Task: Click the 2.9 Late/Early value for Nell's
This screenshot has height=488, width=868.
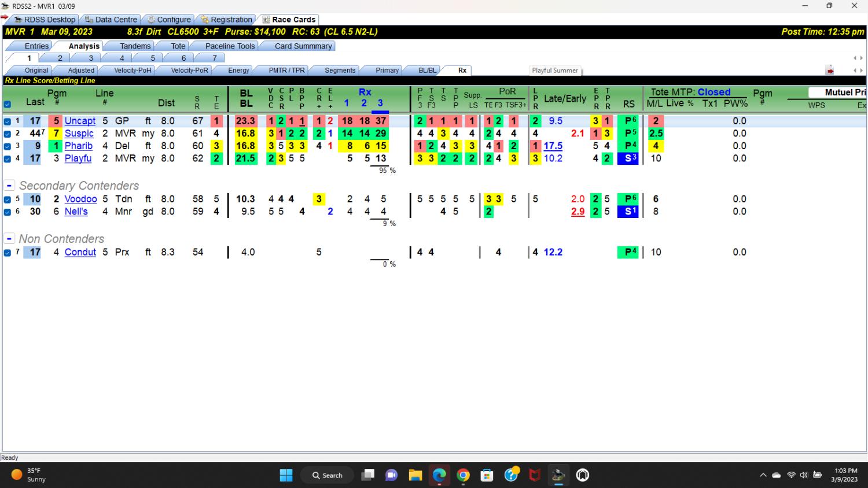Action: tap(578, 212)
